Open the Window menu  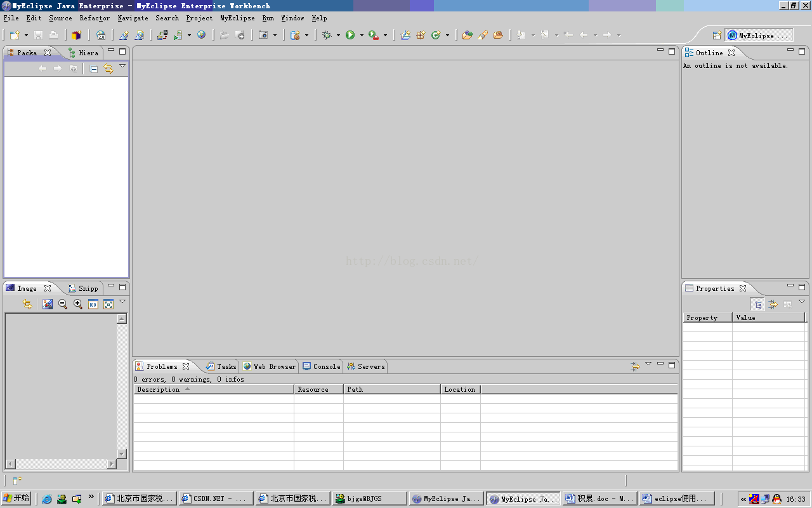292,18
